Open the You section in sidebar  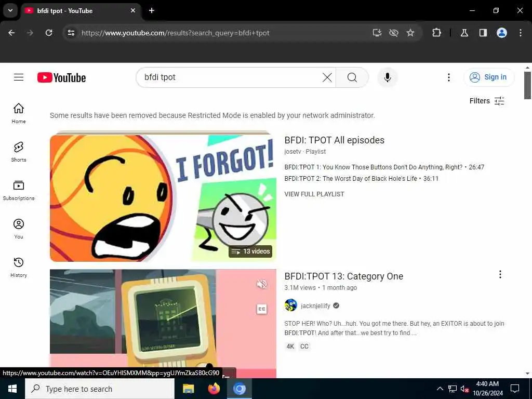coord(19,229)
